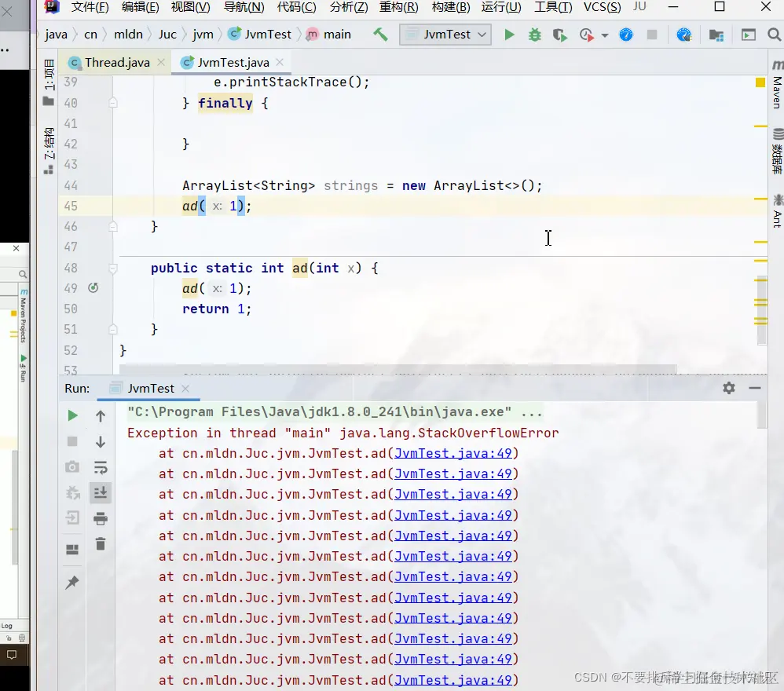
Task: Open the project structure icon
Action: point(716,35)
